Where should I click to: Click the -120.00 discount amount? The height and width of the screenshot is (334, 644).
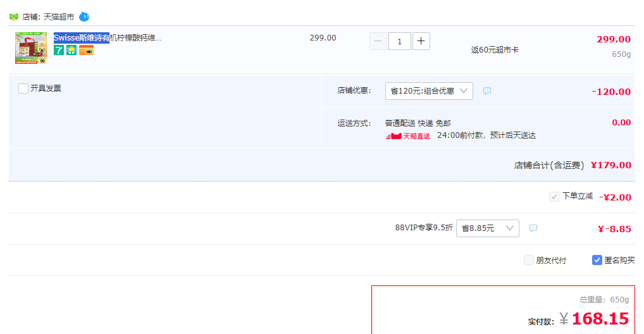coord(611,92)
